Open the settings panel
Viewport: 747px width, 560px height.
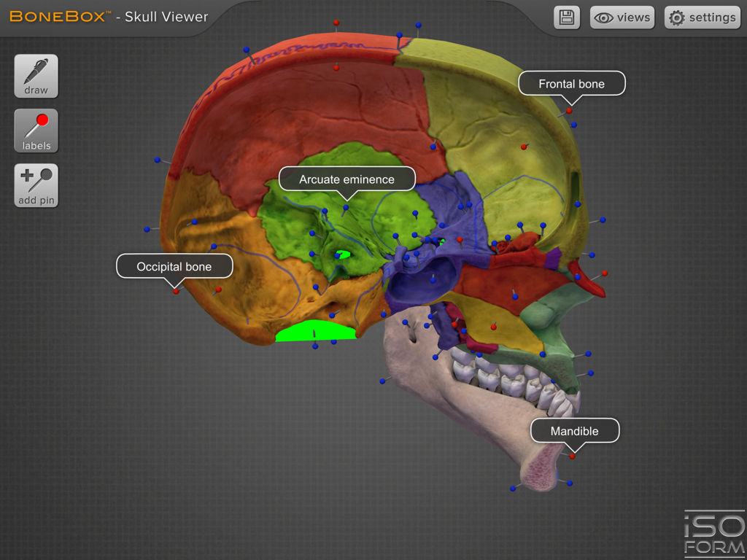point(702,17)
